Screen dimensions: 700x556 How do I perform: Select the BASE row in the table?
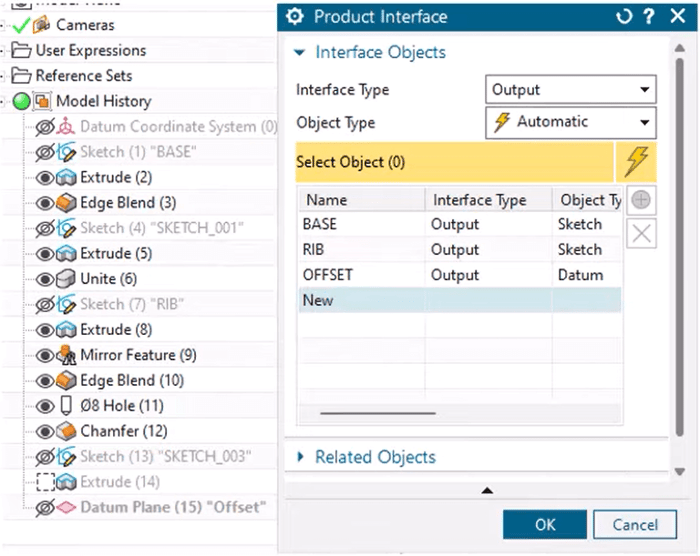click(x=460, y=224)
